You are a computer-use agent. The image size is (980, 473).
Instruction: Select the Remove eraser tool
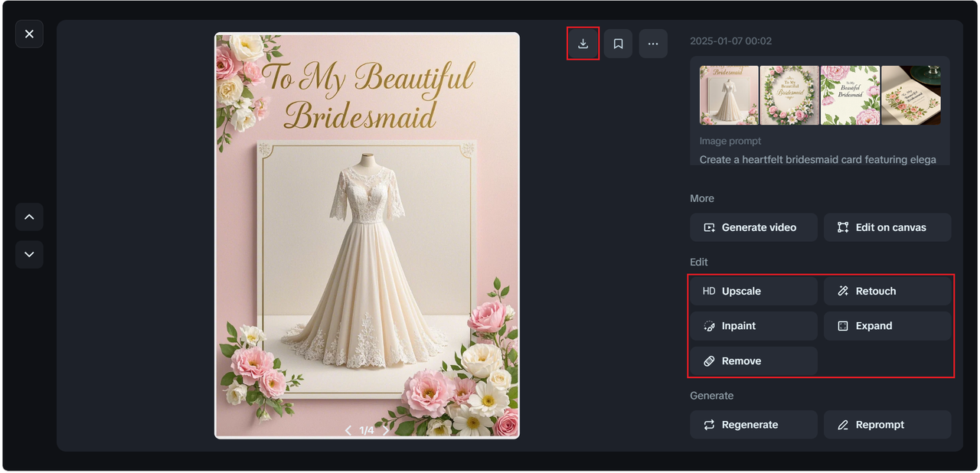753,360
